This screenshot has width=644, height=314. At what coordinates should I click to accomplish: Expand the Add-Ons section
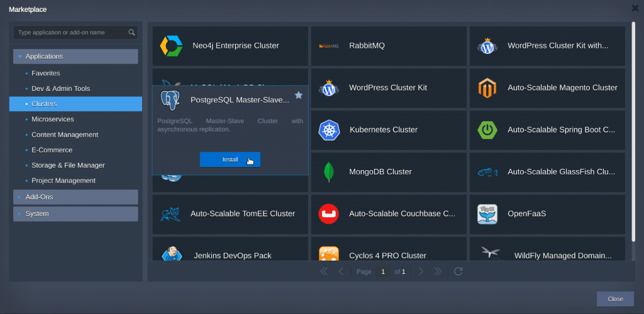75,197
